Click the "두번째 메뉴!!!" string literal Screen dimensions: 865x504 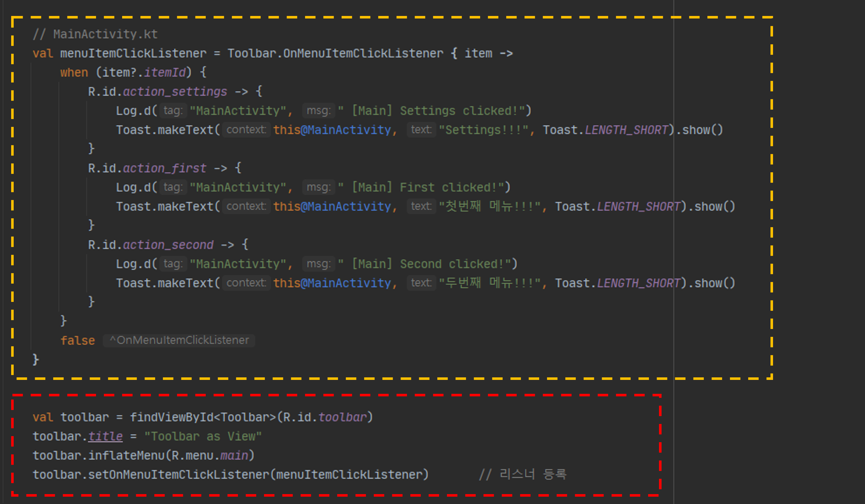490,283
